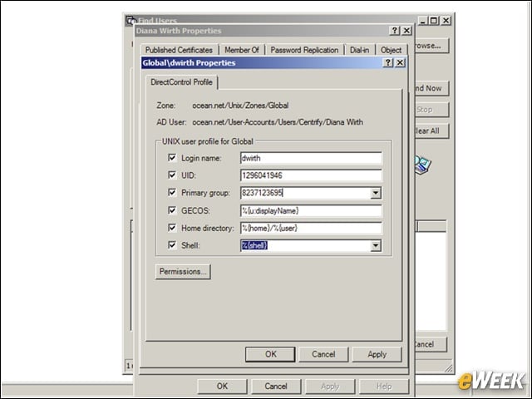
Task: Toggle the Home directory checkbox
Action: pyautogui.click(x=172, y=228)
